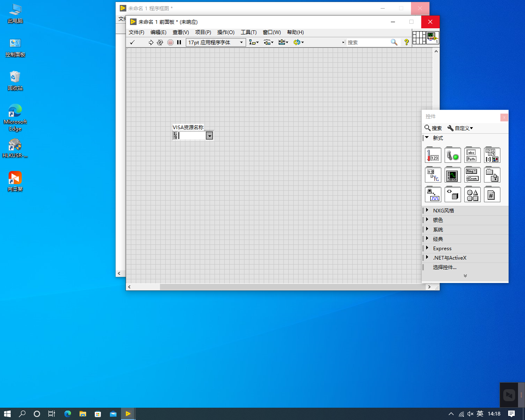Screen dimensions: 525x420
Task: Collapse the 新式 palette category
Action: [x=427, y=138]
